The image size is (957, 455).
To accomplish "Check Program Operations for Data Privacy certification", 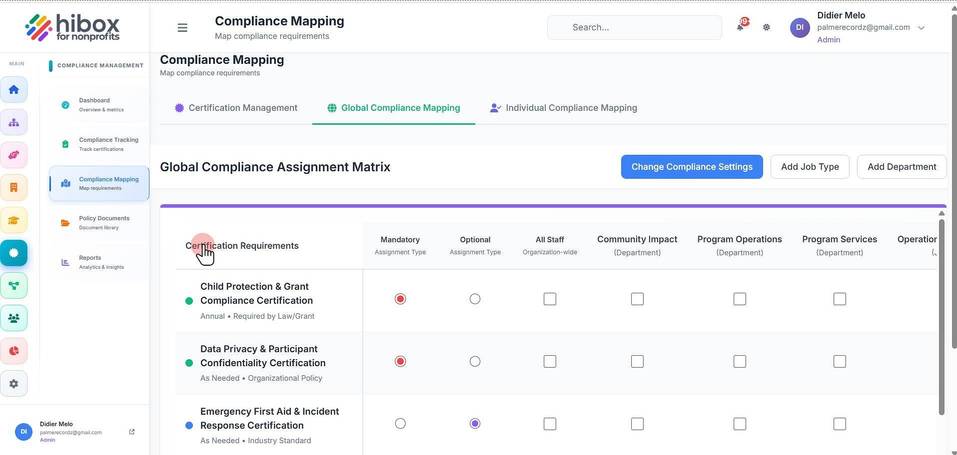I will 740,362.
